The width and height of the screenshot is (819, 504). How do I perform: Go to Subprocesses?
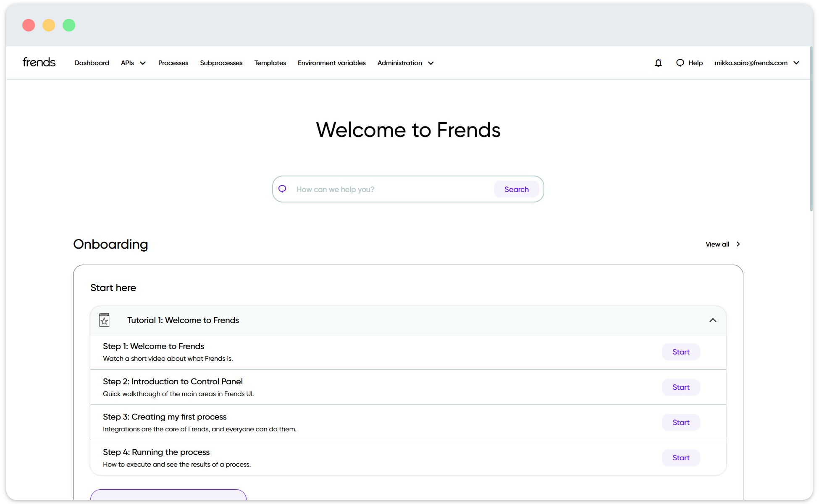(x=221, y=63)
